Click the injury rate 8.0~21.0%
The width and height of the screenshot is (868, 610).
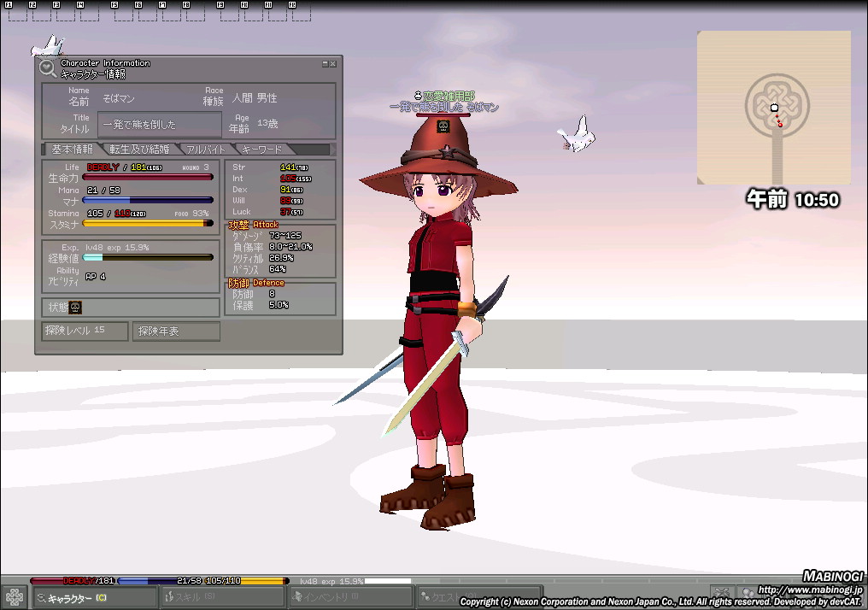point(290,246)
